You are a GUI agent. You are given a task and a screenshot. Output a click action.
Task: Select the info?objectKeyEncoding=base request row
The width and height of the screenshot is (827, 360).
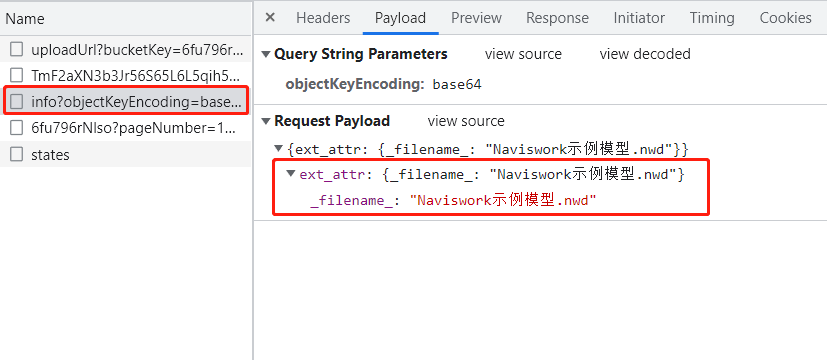coord(126,102)
